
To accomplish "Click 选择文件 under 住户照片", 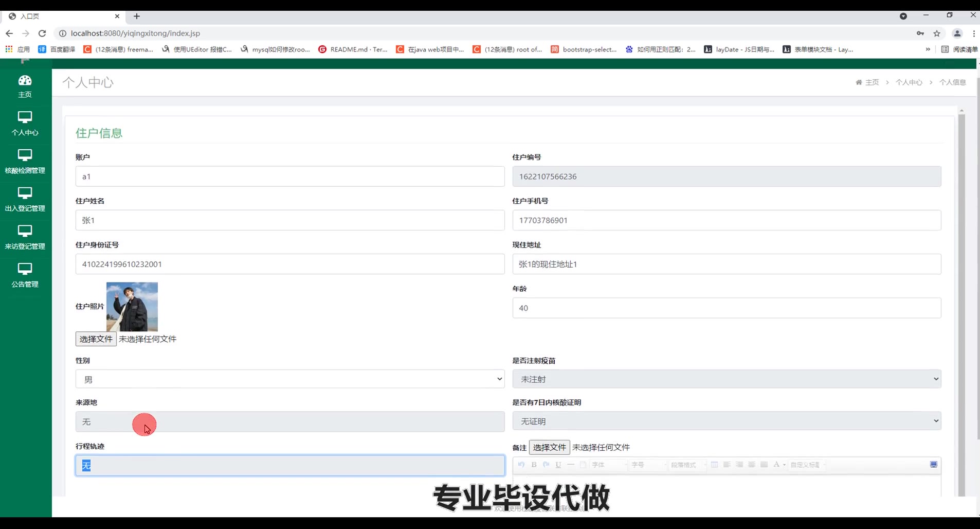I will pyautogui.click(x=96, y=339).
